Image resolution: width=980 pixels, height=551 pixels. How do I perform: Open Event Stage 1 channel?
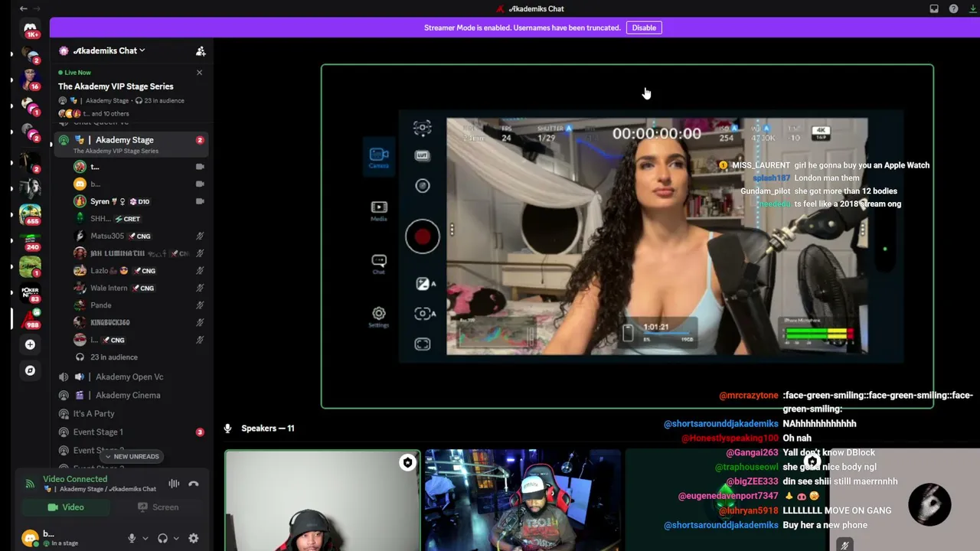(x=130, y=432)
